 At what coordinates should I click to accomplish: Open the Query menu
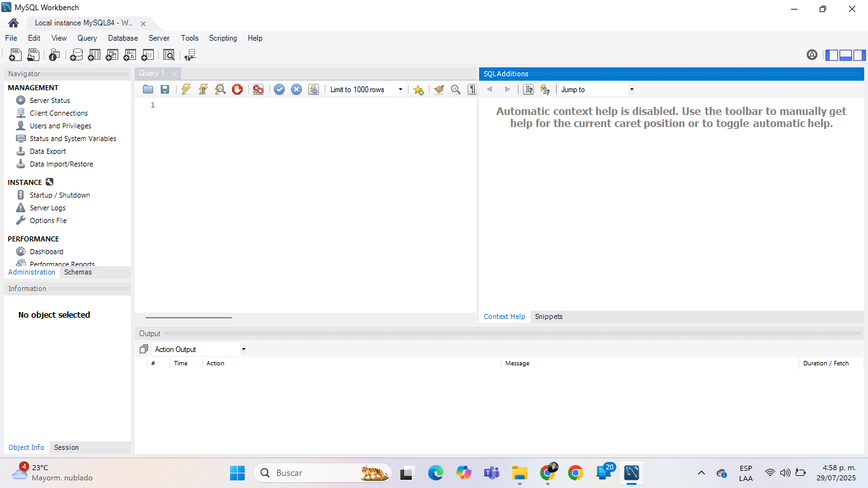[x=87, y=38]
